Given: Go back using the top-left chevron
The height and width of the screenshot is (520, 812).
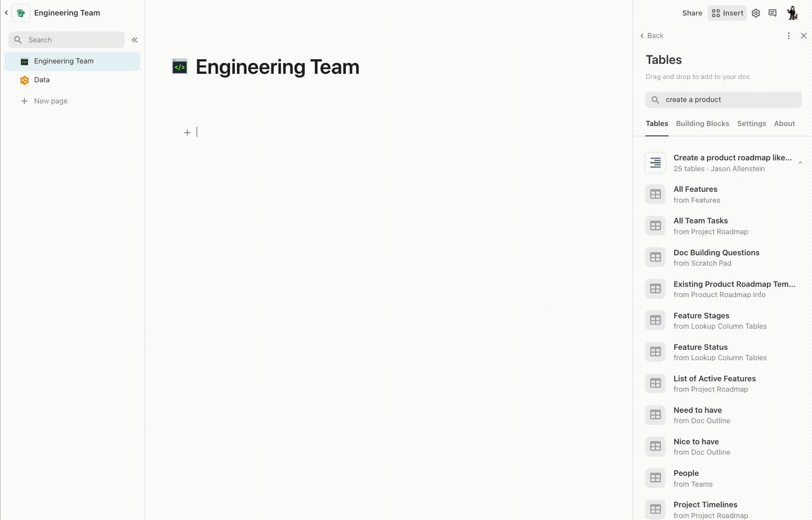Looking at the screenshot, I should pos(6,13).
